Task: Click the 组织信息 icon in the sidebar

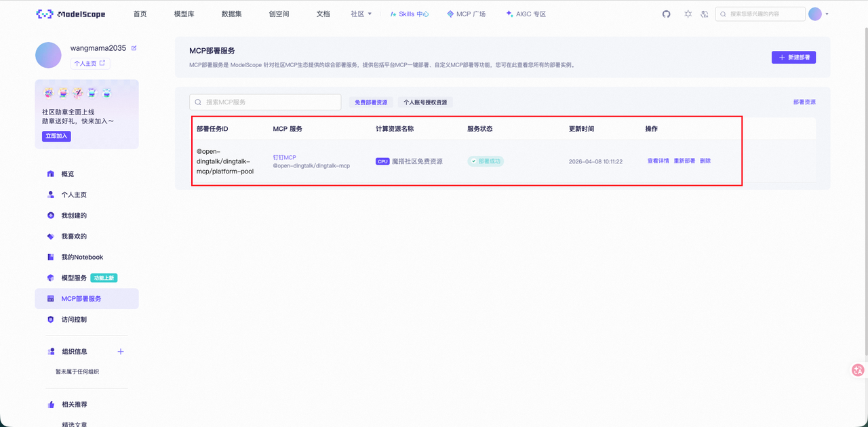Action: tap(51, 352)
